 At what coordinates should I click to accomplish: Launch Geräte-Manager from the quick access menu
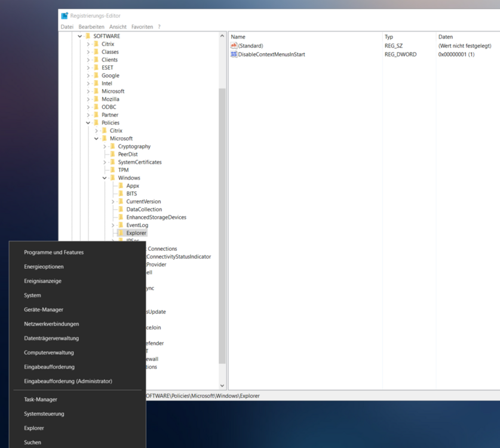pyautogui.click(x=44, y=309)
